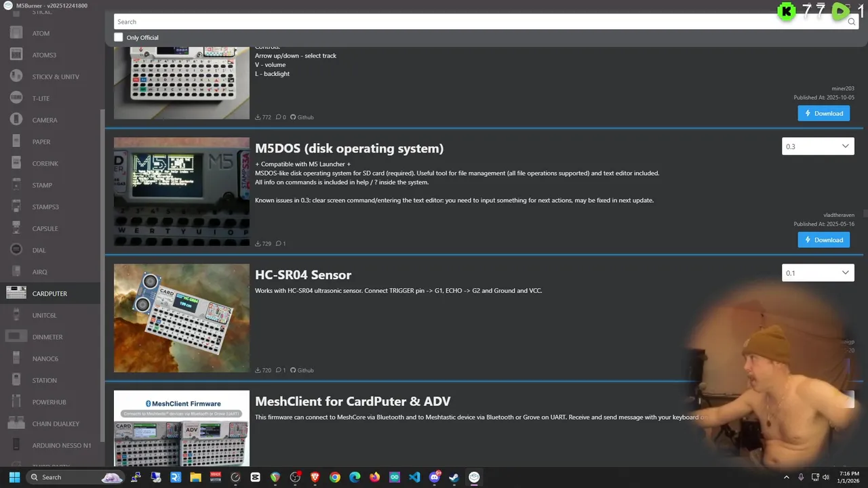Select the CHAIN DUALKEY device icon
Viewport: 868px width, 488px height.
click(x=16, y=423)
